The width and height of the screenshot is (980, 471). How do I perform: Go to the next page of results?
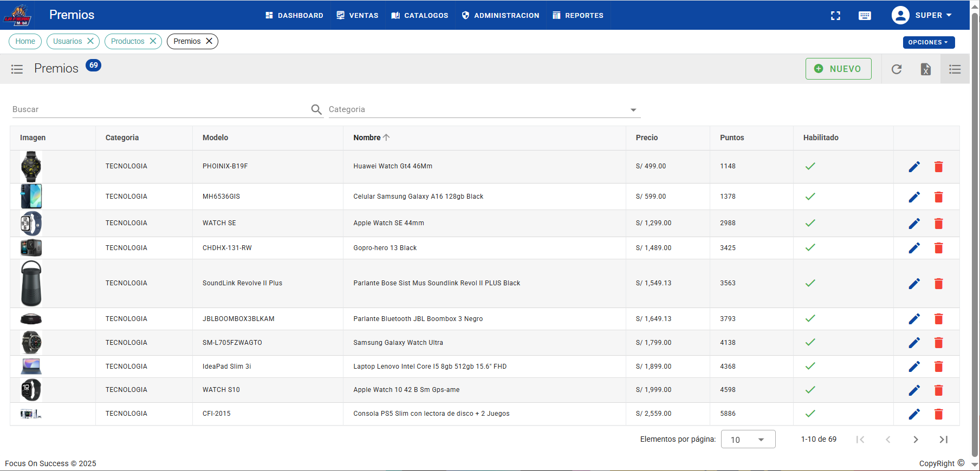(x=916, y=440)
